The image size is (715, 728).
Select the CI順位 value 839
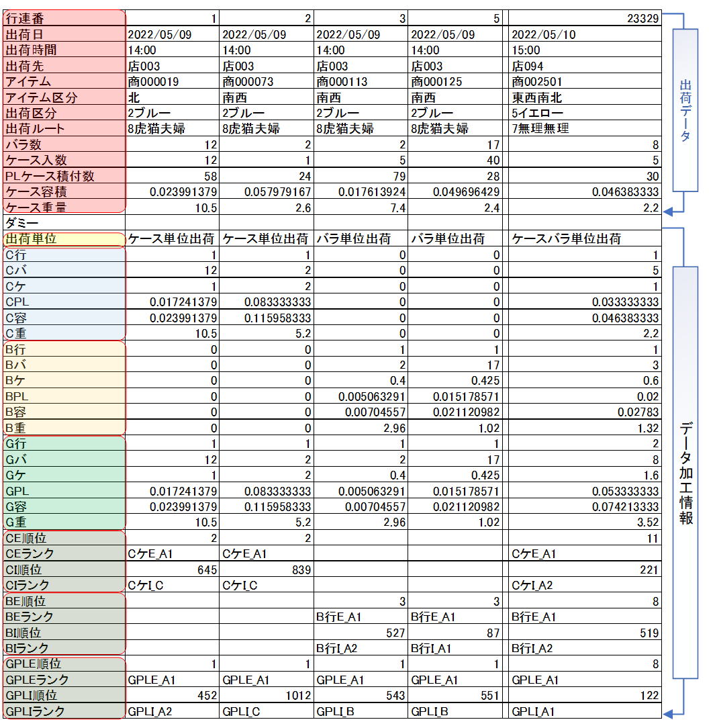[267, 570]
